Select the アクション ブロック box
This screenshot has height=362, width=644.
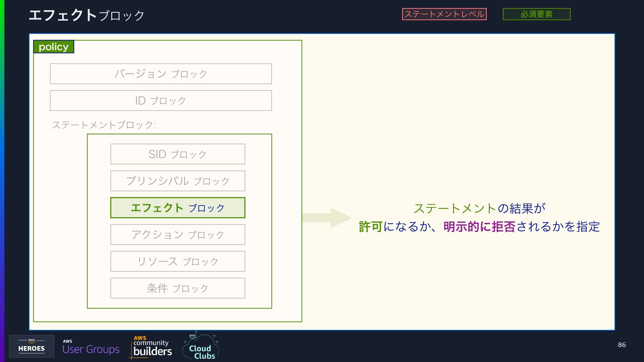coord(178,235)
